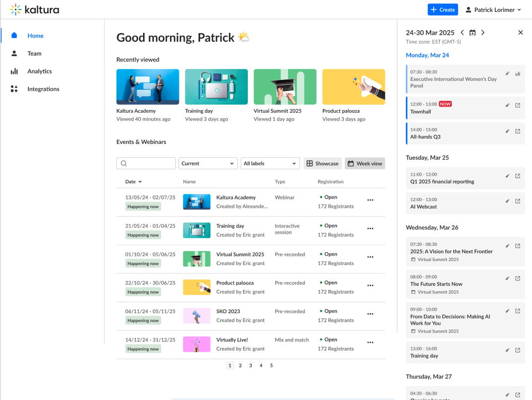Edit the Townhall session
This screenshot has height=400, width=532.
tap(507, 105)
